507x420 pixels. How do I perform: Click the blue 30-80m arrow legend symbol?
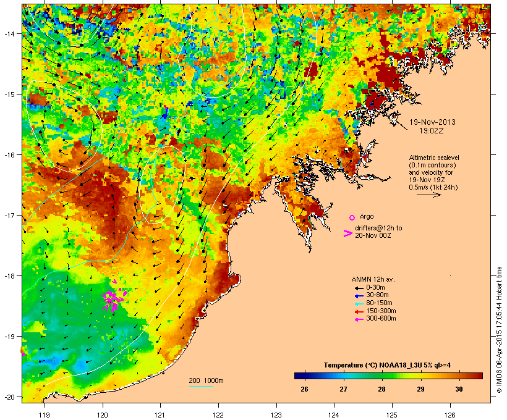tap(359, 296)
